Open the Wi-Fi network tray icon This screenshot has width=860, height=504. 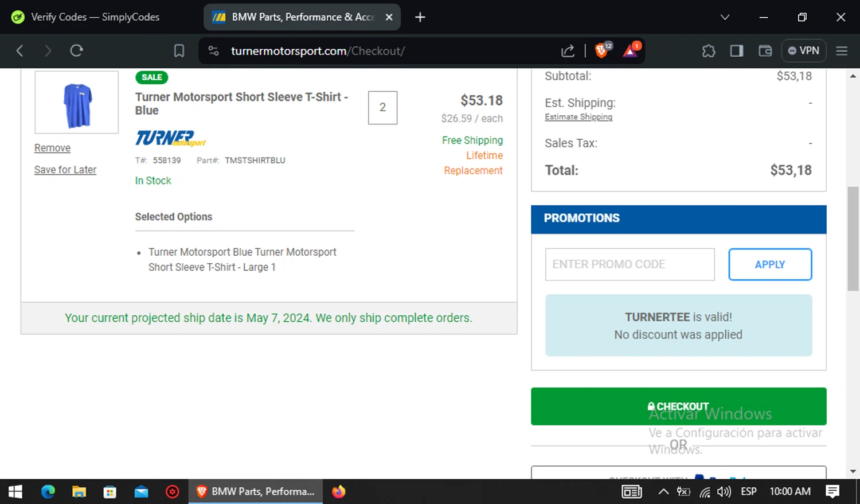tap(705, 491)
